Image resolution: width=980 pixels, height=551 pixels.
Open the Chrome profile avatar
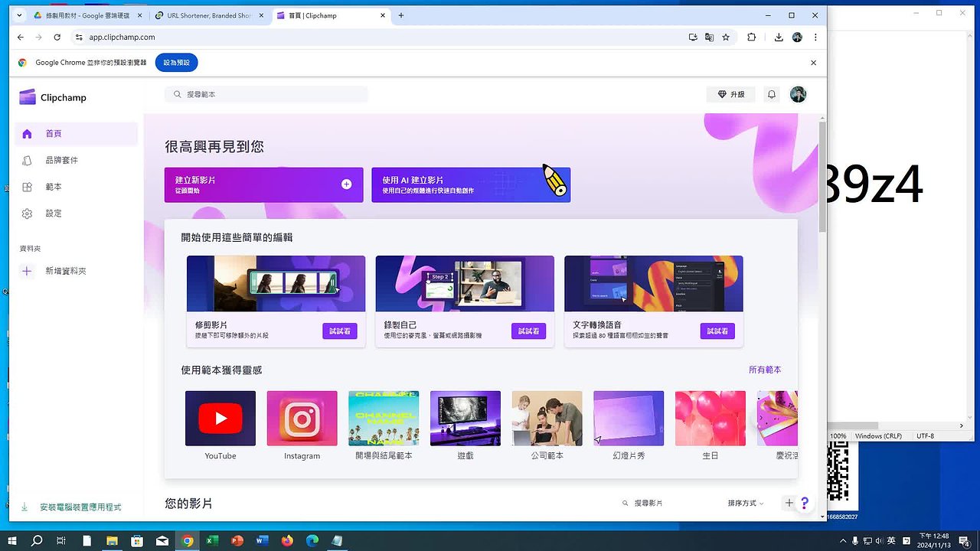pos(797,37)
